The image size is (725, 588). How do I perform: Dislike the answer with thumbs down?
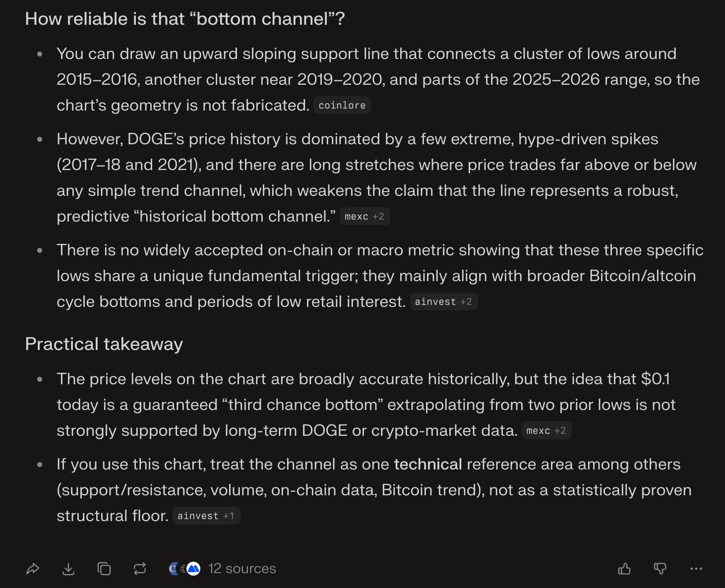pyautogui.click(x=660, y=569)
